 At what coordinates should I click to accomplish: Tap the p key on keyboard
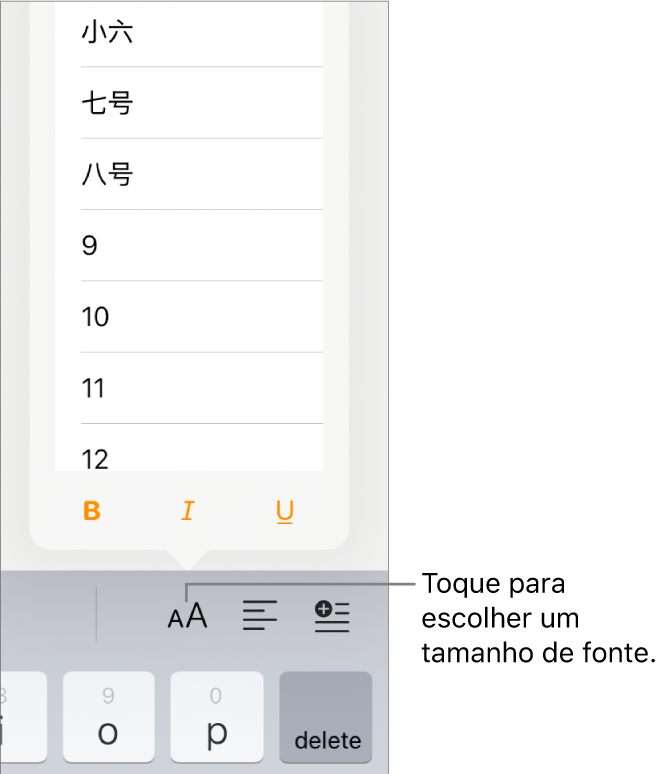pyautogui.click(x=217, y=717)
